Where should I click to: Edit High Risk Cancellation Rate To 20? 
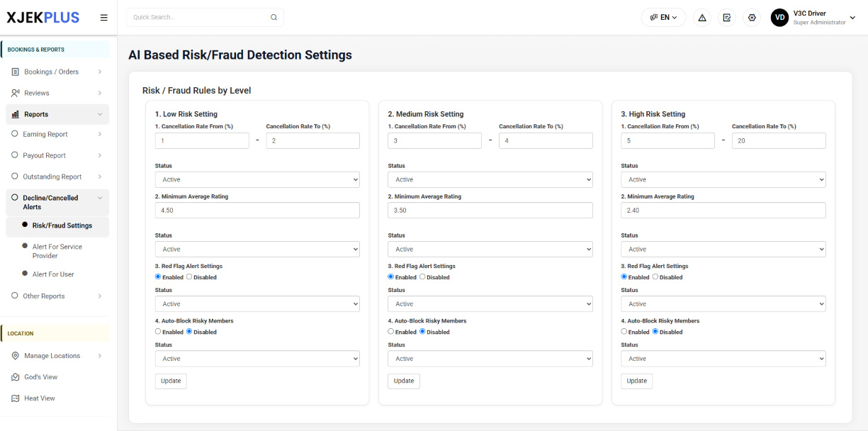779,140
